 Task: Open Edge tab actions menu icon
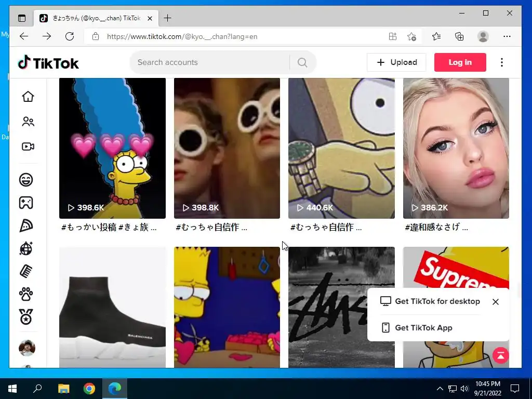click(x=22, y=18)
